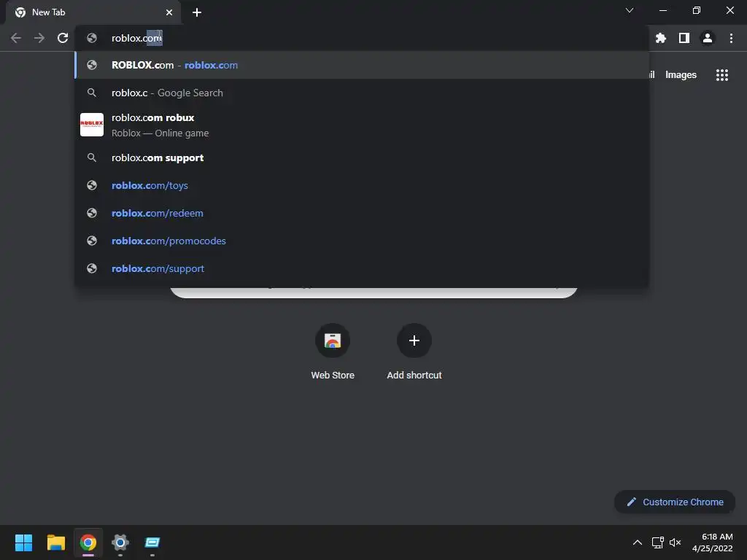
Task: Click globe icon in address bar
Action: pyautogui.click(x=92, y=38)
